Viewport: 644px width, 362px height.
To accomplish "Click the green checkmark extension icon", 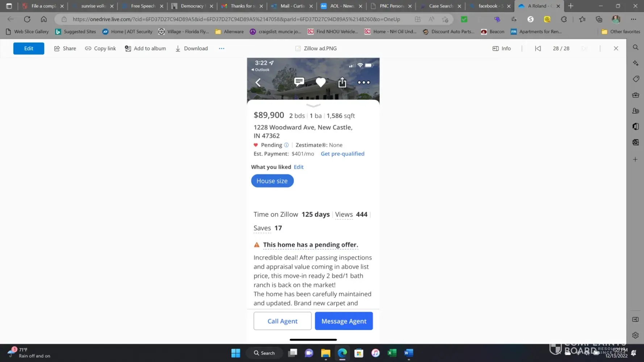I will (x=464, y=19).
